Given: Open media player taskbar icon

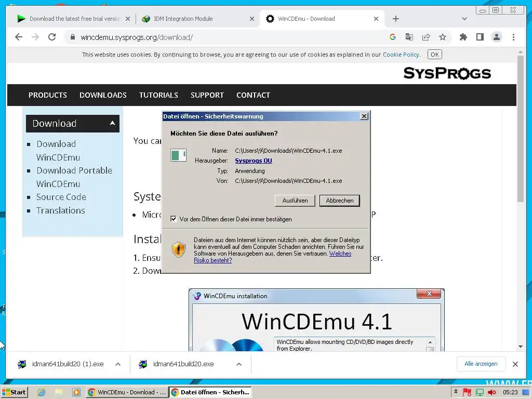Looking at the screenshot, I should click(x=76, y=392).
